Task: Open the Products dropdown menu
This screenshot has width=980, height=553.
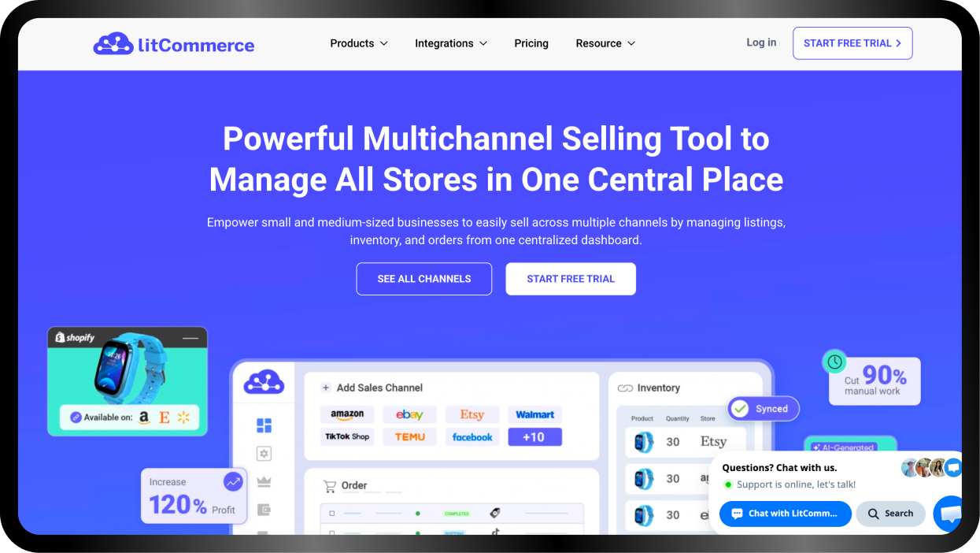Action: coord(359,43)
